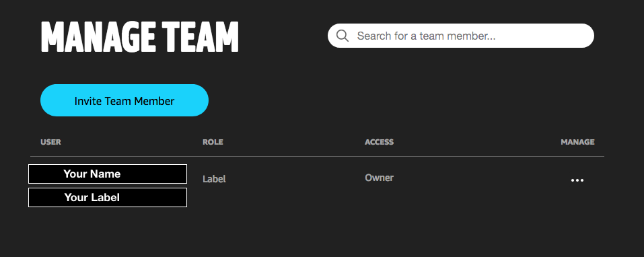Click the magnifying glass search icon
The image size is (644, 257).
[343, 36]
